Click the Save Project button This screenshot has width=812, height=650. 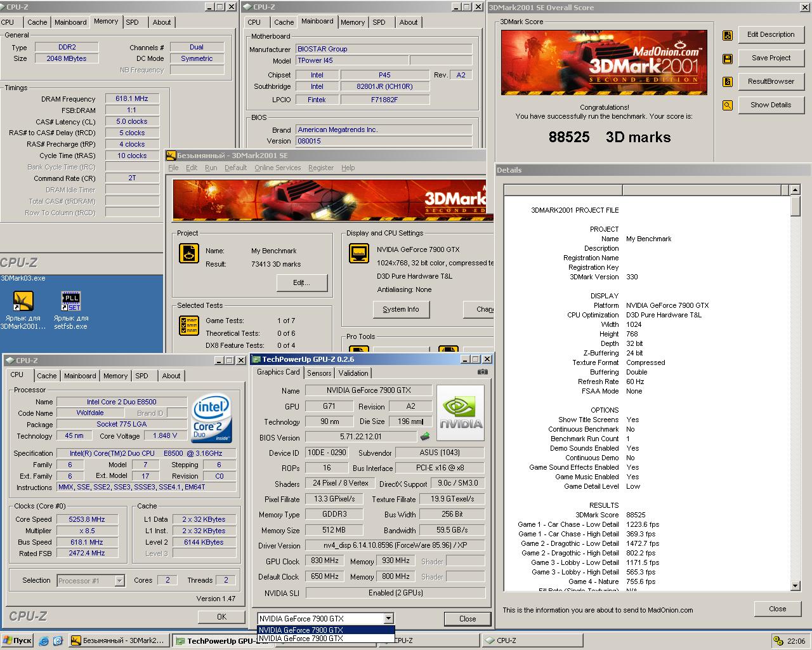click(771, 58)
